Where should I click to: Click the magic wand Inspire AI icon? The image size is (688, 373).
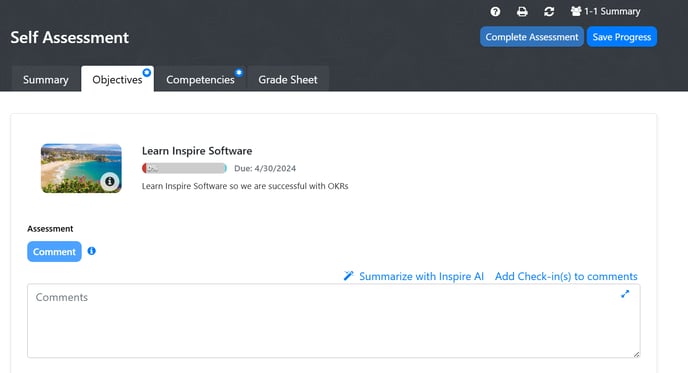tap(348, 276)
